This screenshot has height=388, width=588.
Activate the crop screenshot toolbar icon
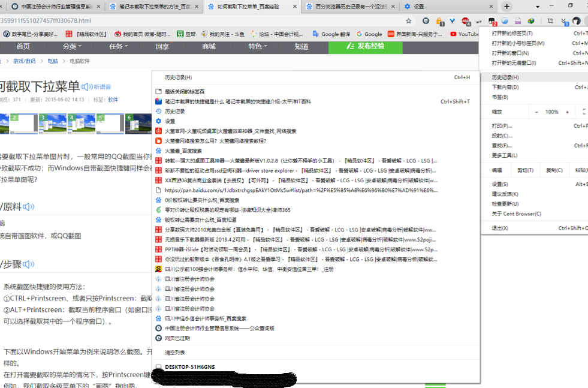(550, 21)
